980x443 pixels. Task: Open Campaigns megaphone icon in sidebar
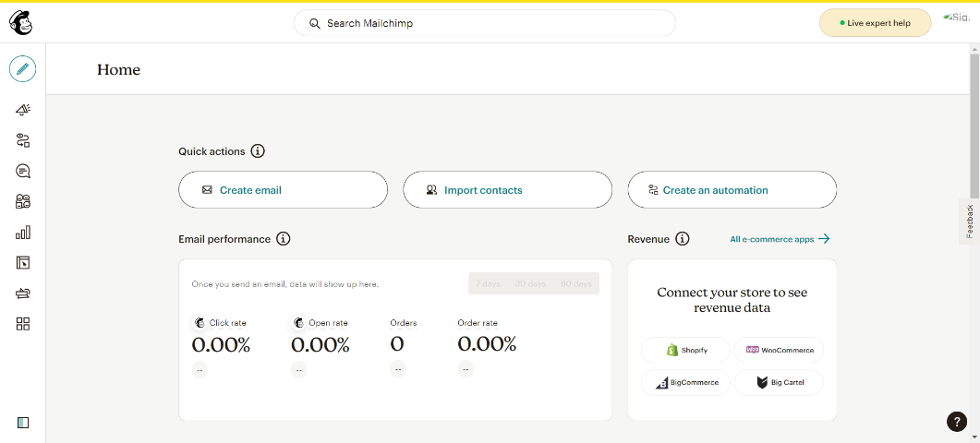click(x=23, y=110)
